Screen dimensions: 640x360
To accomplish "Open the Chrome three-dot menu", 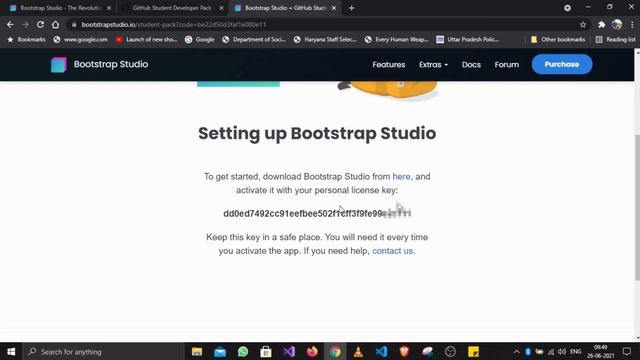I will 632,24.
